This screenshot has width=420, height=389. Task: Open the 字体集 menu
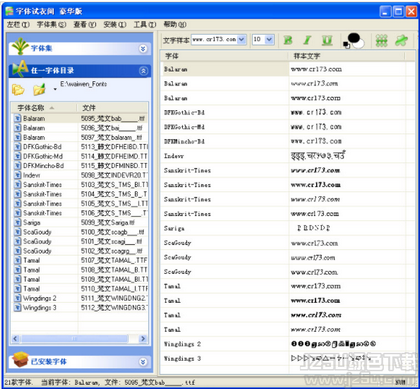(51, 24)
